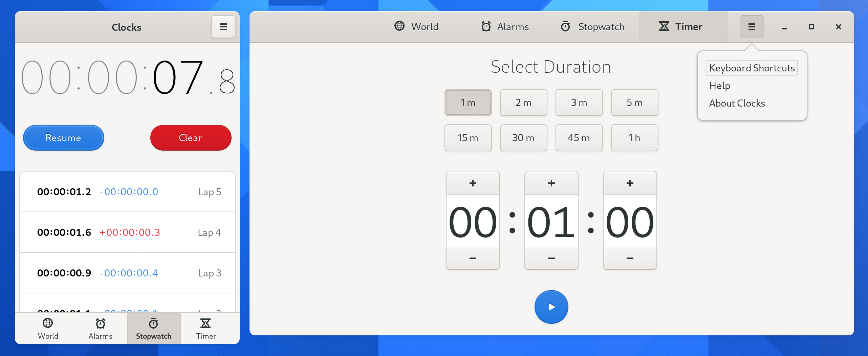Pick the 1 h preset duration
Image resolution: width=868 pixels, height=356 pixels.
pos(634,138)
